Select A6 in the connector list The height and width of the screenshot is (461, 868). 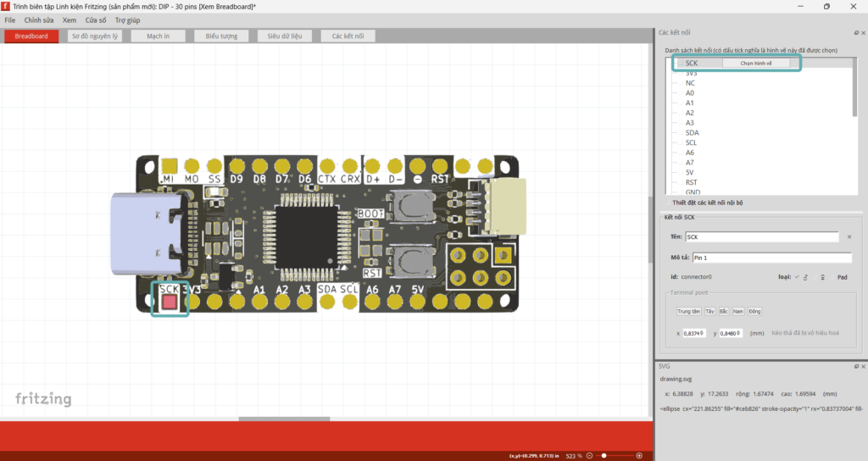(690, 153)
